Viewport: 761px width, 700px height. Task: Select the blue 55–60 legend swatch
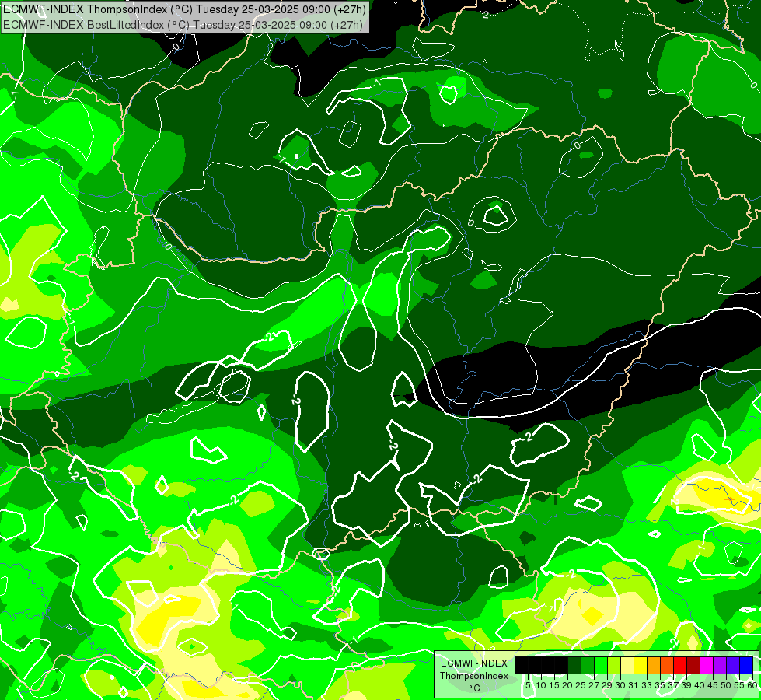[x=746, y=665]
